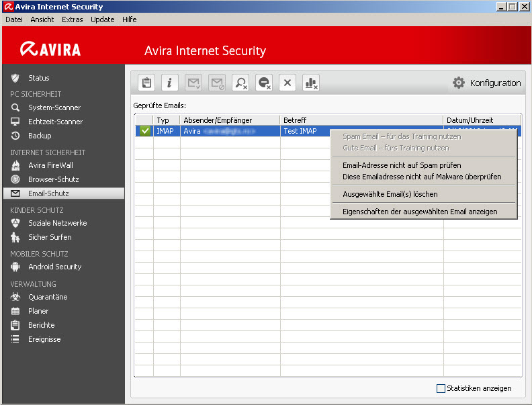This screenshot has height=405, width=532.
Task: Sort by Datum/Uhrzeit column header
Action: point(482,120)
